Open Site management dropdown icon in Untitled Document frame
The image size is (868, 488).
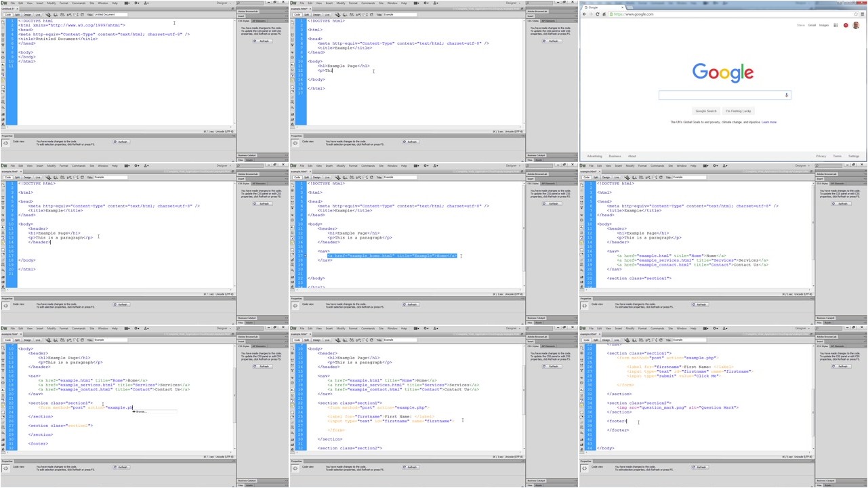tap(146, 3)
